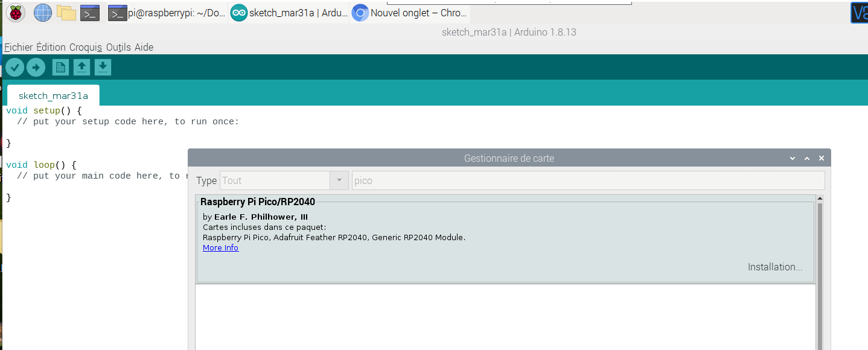Open the file manager folders icon
868x350 pixels.
(66, 12)
